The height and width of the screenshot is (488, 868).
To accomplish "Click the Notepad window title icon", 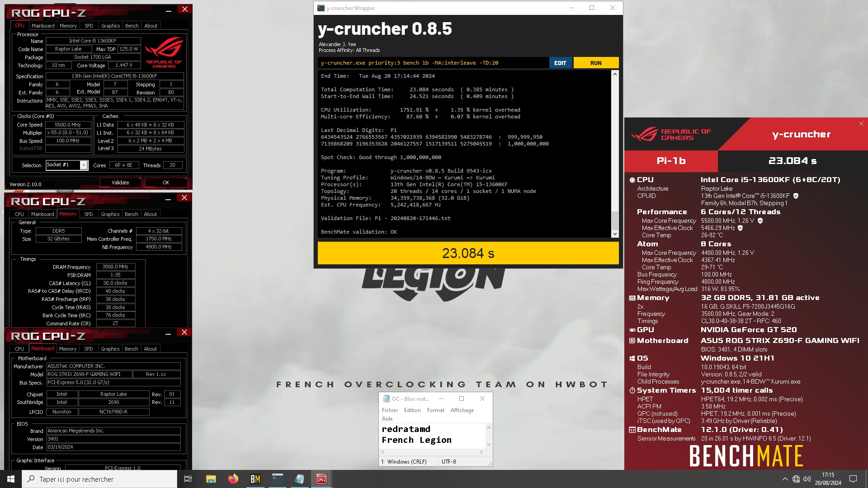I will 386,399.
